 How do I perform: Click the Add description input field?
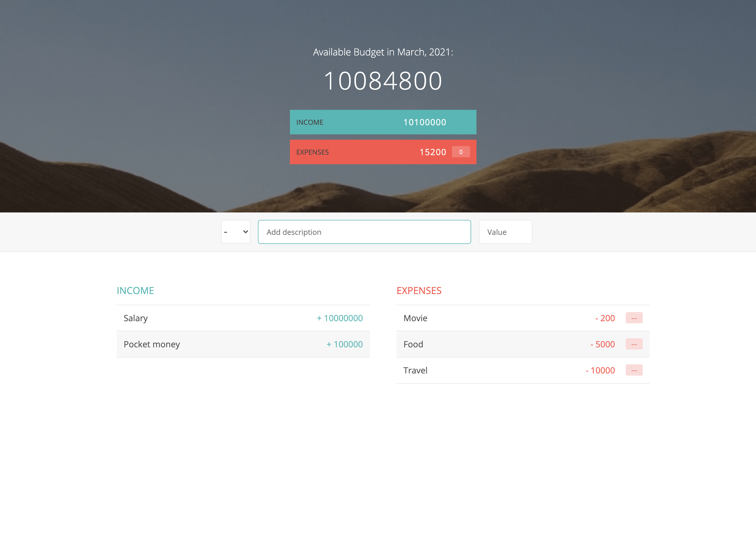[x=364, y=232]
